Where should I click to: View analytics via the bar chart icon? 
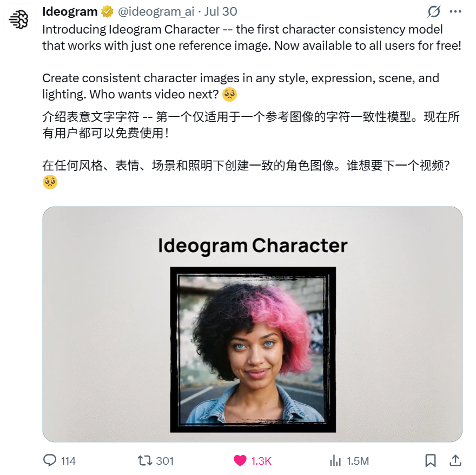[335, 460]
